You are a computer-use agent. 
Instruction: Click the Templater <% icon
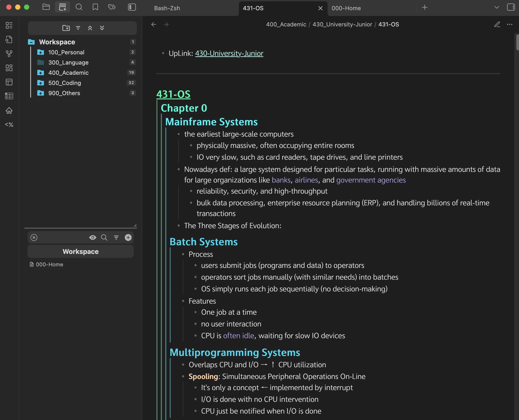pos(9,125)
